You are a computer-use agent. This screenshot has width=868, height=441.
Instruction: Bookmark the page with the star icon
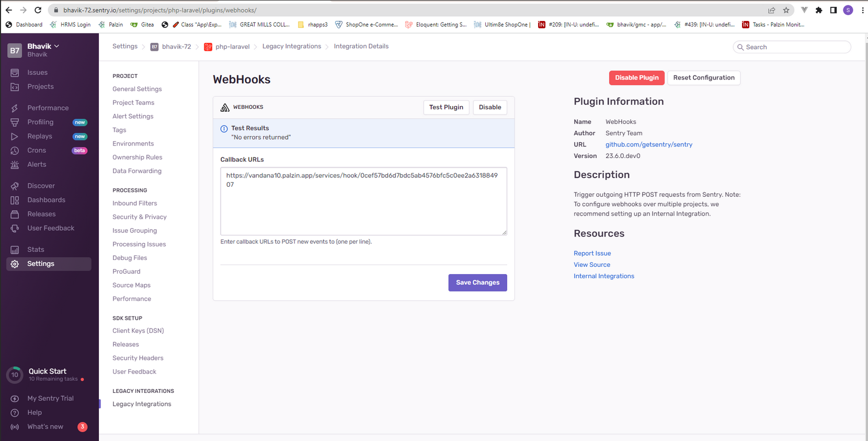point(786,10)
